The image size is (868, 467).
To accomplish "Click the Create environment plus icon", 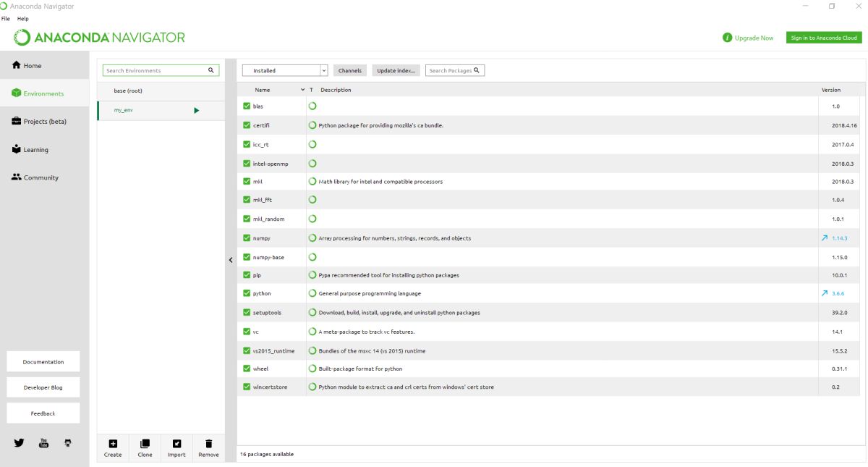I will [113, 444].
